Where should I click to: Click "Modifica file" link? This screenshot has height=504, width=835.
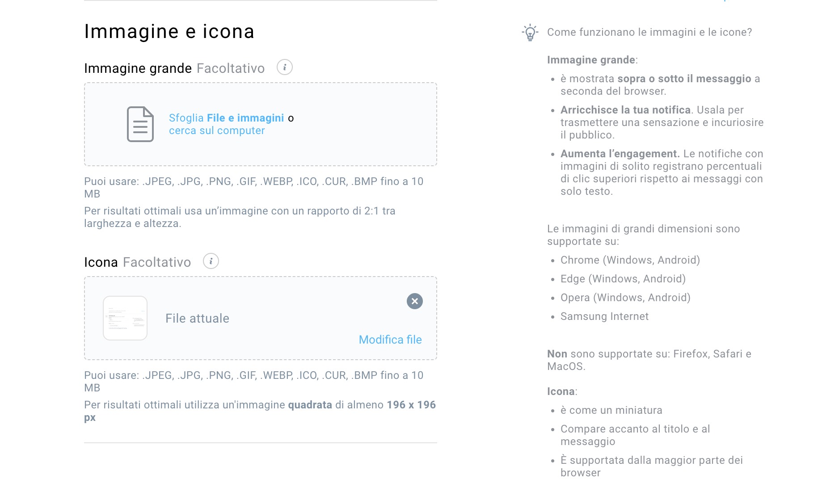click(x=390, y=340)
